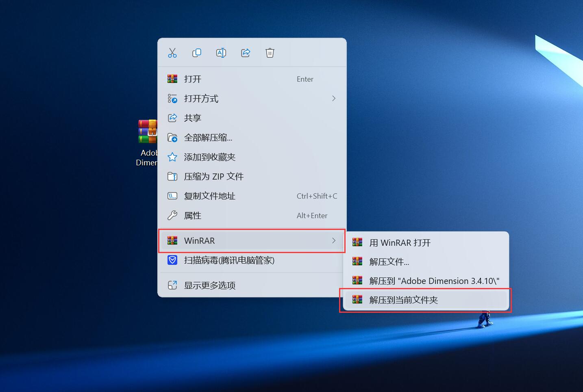
Task: Open 属性 wrench icon entry
Action: pos(172,216)
